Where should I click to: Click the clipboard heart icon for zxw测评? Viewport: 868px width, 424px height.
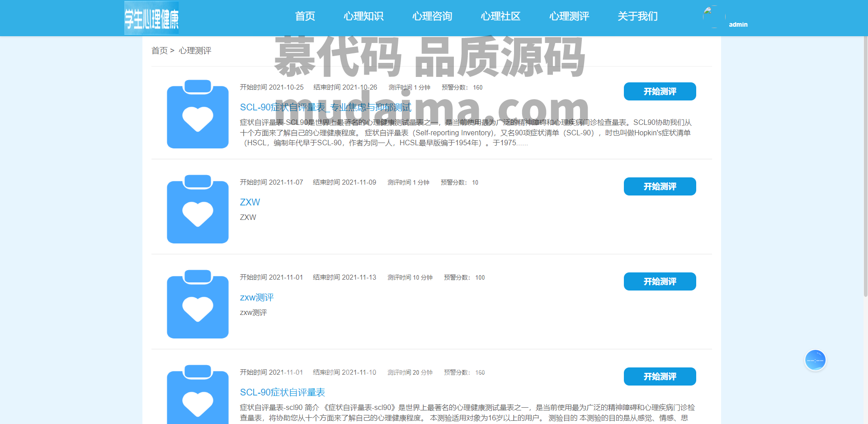click(198, 304)
